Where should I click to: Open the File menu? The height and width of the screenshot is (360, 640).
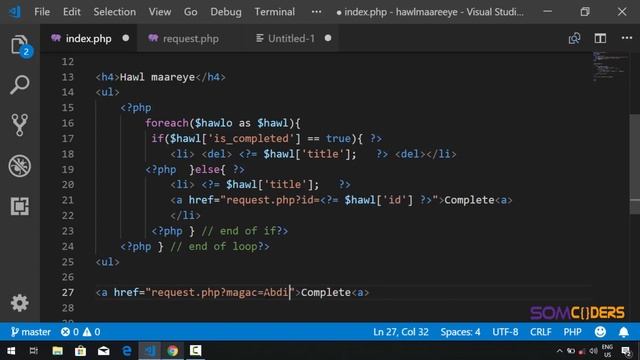42,12
